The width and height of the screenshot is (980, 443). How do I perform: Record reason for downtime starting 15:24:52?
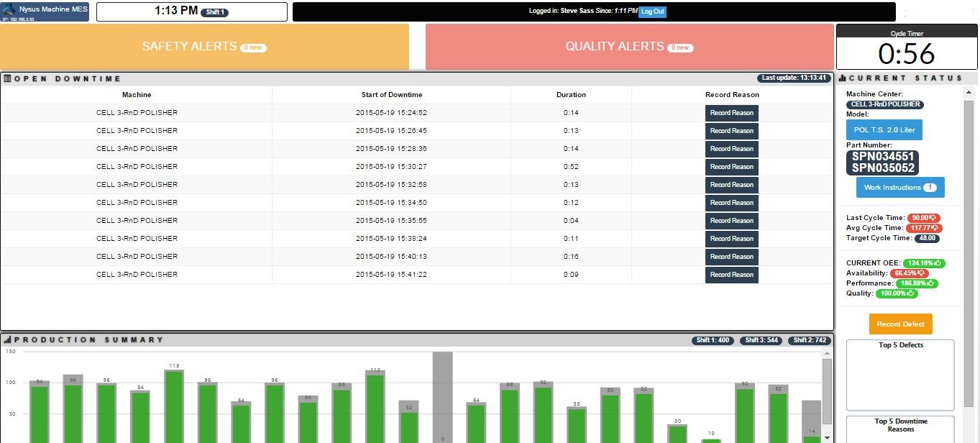731,113
